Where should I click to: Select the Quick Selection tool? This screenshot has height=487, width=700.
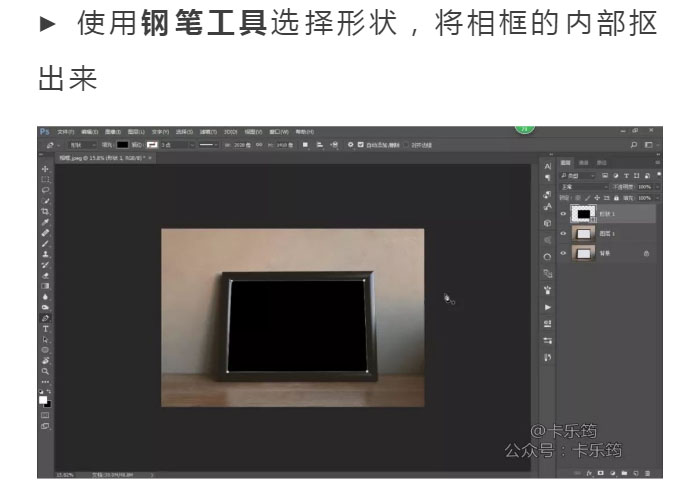tap(45, 201)
